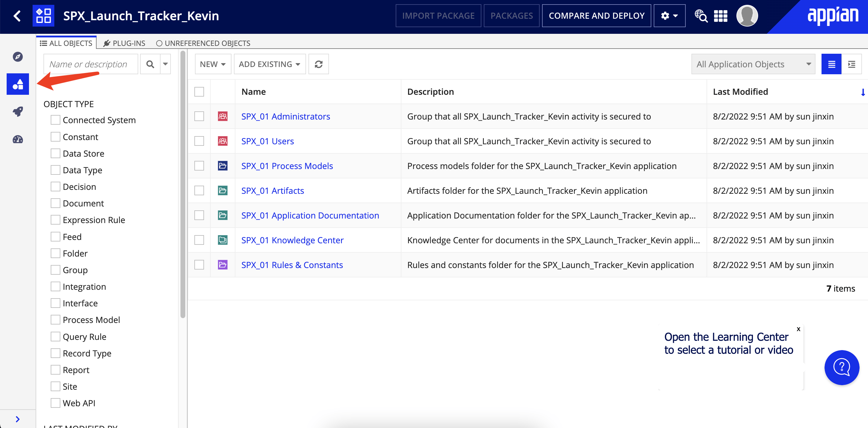The width and height of the screenshot is (868, 428).
Task: Open the ADD EXISTING dropdown menu
Action: point(270,64)
